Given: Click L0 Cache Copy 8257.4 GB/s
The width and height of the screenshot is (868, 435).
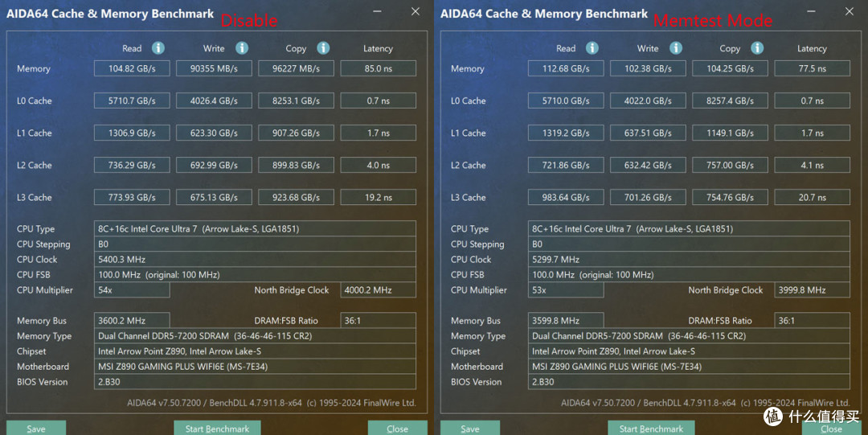Looking at the screenshot, I should 730,101.
